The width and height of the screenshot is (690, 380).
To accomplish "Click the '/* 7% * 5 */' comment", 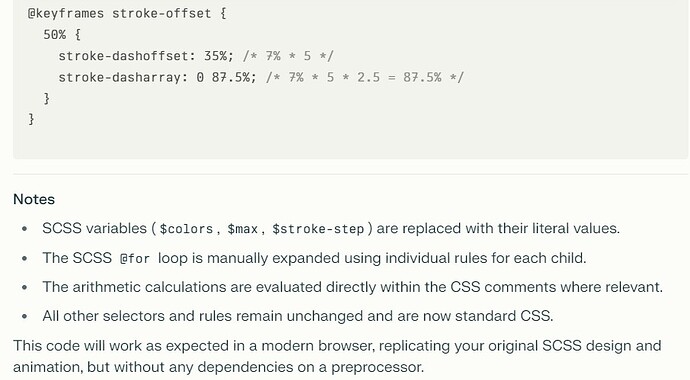I will [288, 56].
